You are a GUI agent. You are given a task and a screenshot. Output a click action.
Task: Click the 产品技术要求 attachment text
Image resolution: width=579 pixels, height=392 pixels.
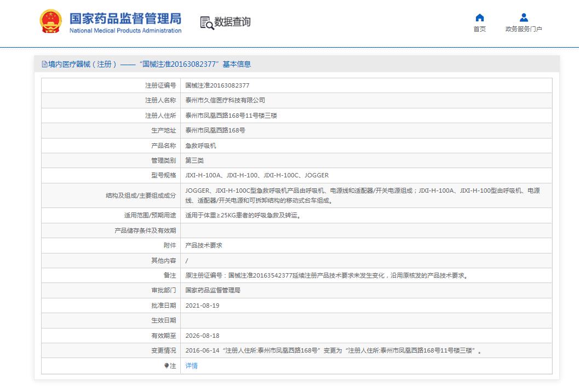click(x=204, y=246)
